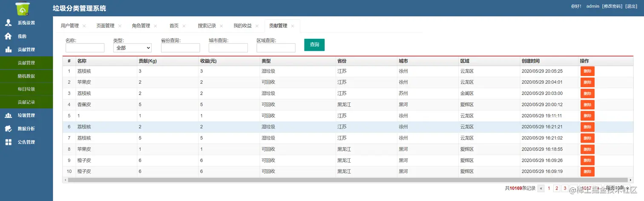Screen dimensions: 644x201
Task: Close the 首页 tab
Action: tap(184, 26)
